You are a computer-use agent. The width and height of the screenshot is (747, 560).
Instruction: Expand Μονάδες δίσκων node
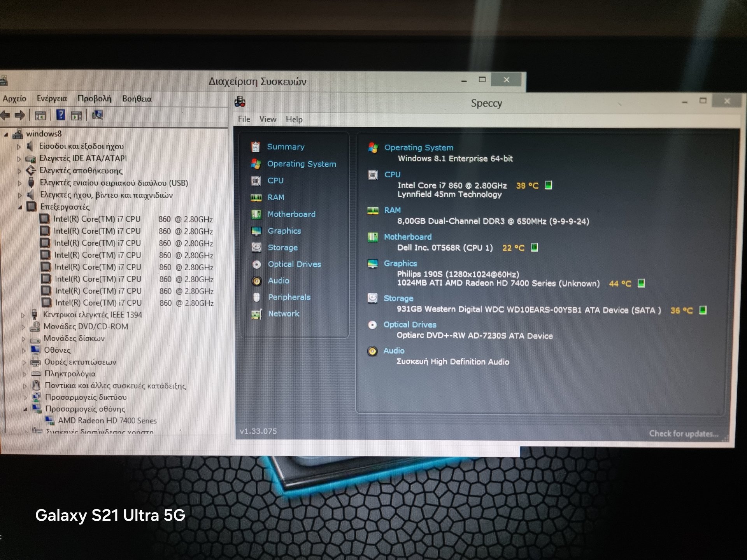pos(23,339)
